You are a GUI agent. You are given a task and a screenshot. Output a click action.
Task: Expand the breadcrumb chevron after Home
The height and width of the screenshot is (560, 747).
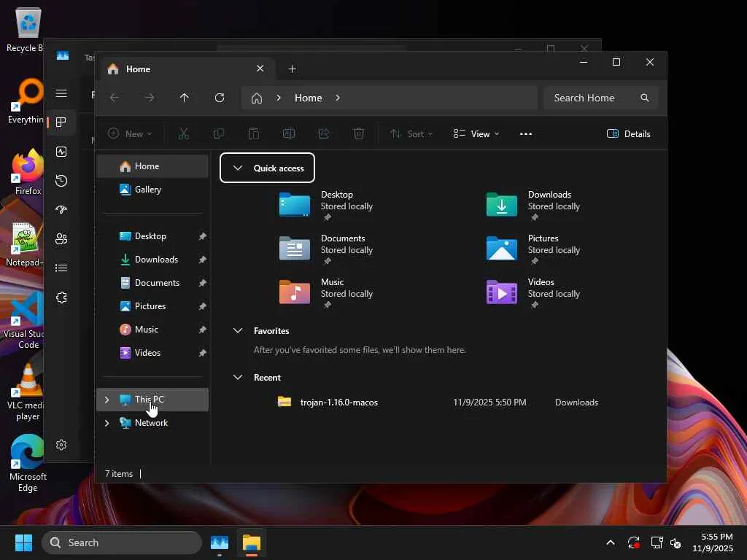[337, 98]
